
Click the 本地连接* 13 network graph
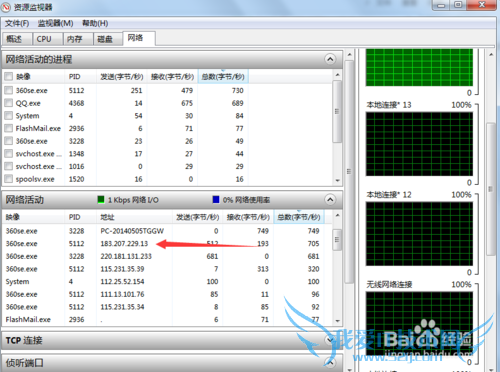(419, 144)
